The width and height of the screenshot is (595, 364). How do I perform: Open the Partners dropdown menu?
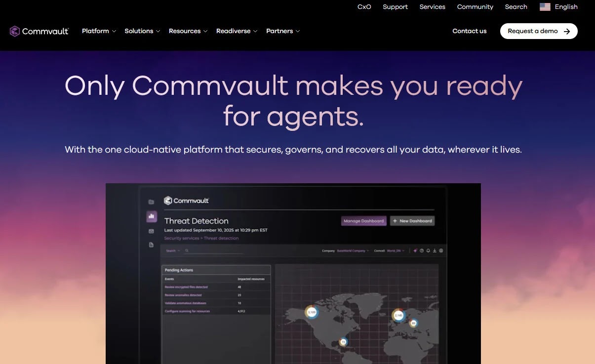coord(283,31)
